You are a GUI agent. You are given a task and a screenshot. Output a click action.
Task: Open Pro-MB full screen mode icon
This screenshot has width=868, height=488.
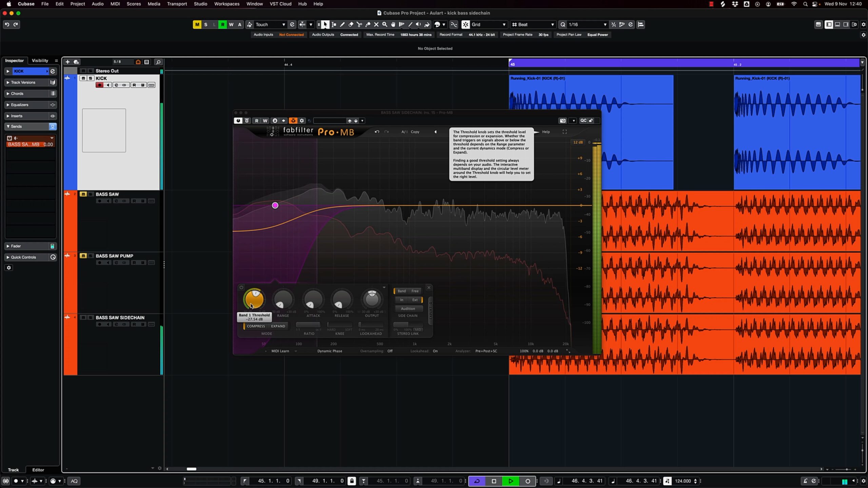[565, 132]
